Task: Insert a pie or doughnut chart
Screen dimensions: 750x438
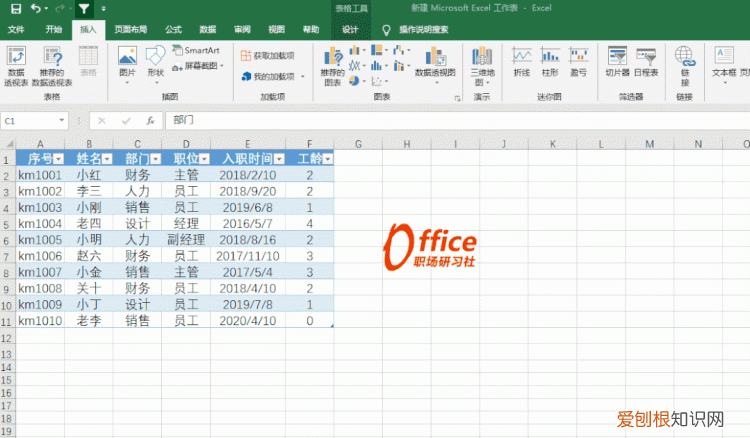Action: pyautogui.click(x=357, y=81)
